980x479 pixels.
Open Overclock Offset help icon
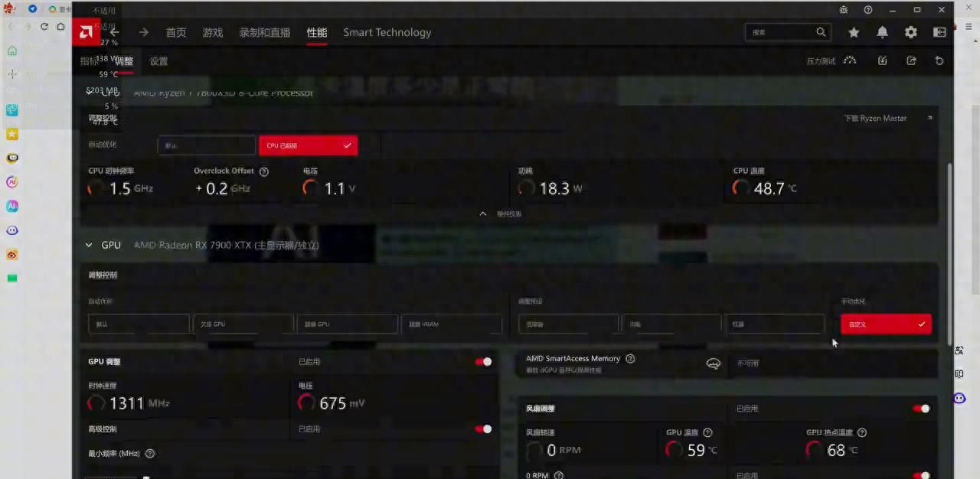264,171
